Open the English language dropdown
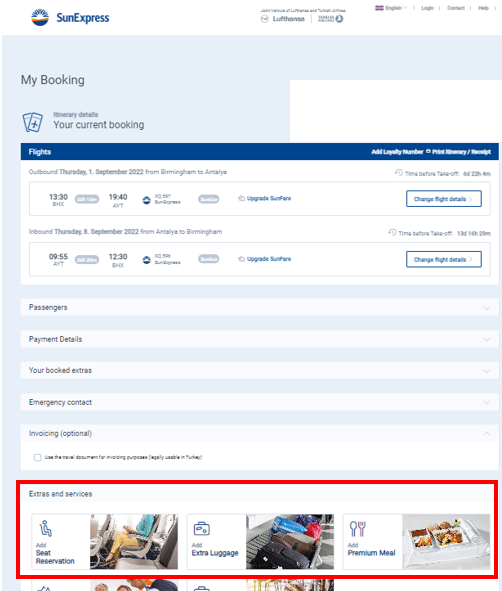 point(391,8)
